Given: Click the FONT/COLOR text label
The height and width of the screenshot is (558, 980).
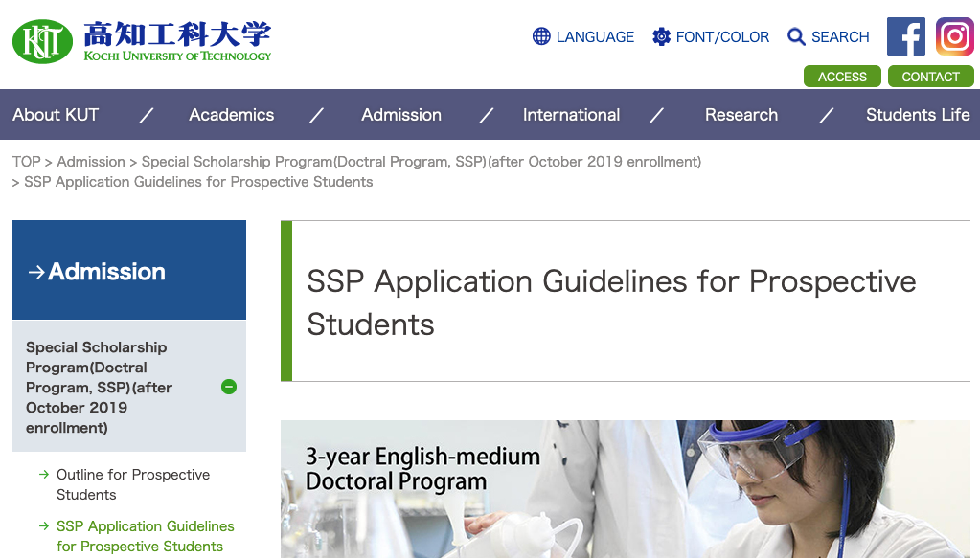Looking at the screenshot, I should 722,36.
